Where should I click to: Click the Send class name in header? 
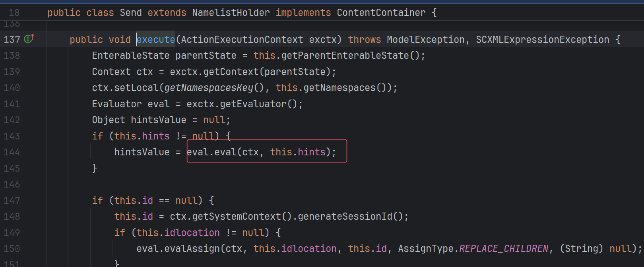131,13
